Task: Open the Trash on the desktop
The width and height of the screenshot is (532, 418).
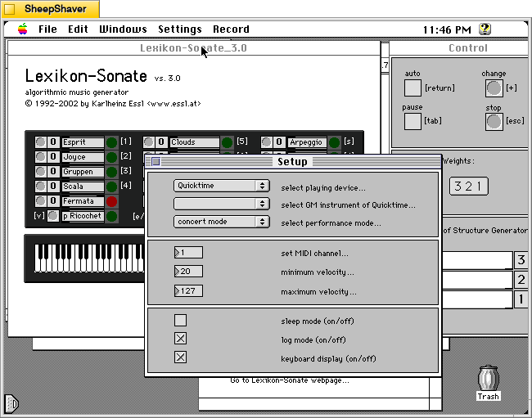Action: pos(489,383)
